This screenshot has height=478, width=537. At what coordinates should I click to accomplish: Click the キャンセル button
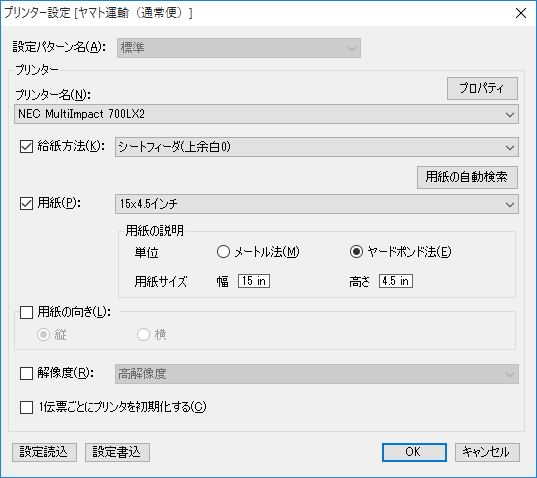(487, 452)
